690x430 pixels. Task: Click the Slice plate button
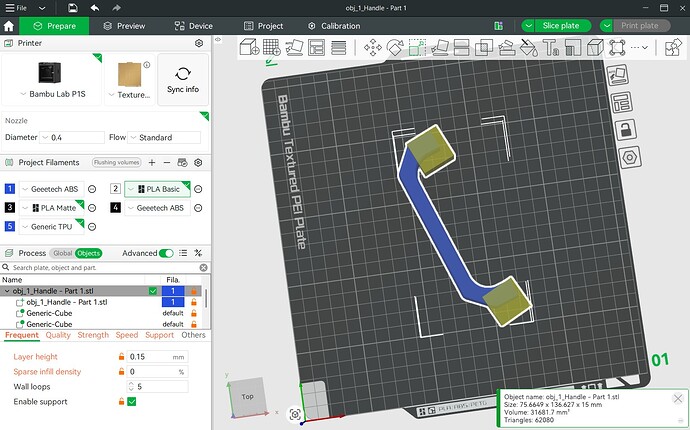[563, 26]
